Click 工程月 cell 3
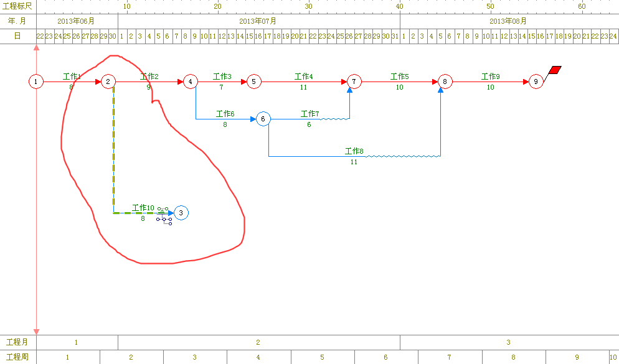This screenshot has height=364, width=619. 509,342
